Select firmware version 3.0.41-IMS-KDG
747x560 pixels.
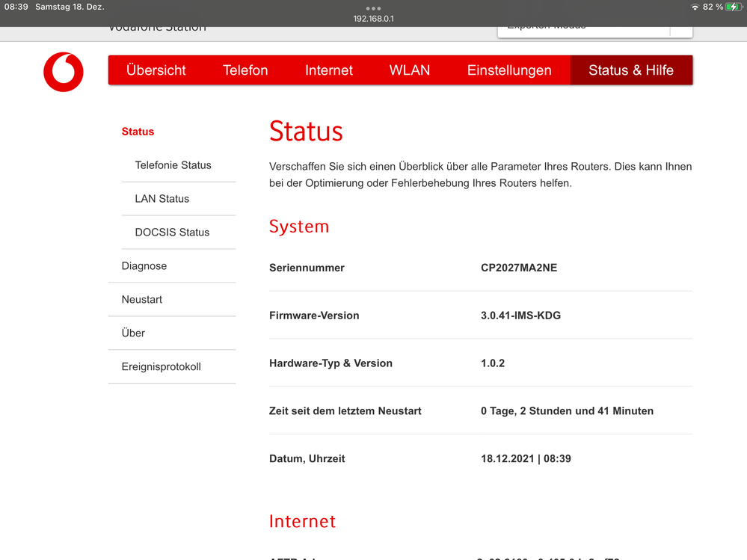(520, 316)
